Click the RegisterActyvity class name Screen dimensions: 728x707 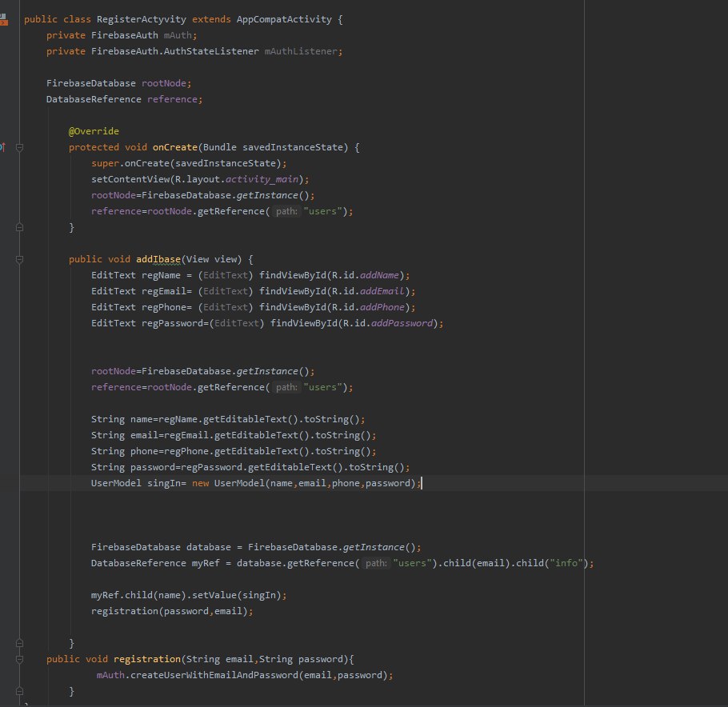[141, 19]
